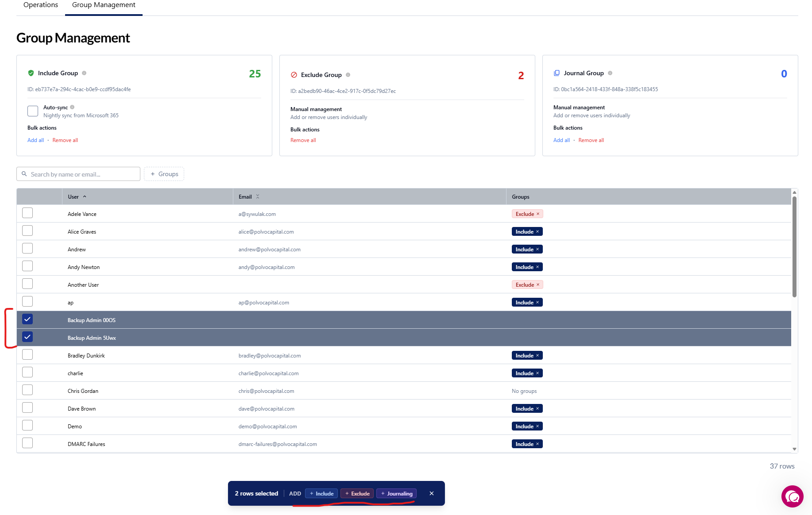This screenshot has height=515, width=812.
Task: Focus the Search by name or email field
Action: coord(79,174)
